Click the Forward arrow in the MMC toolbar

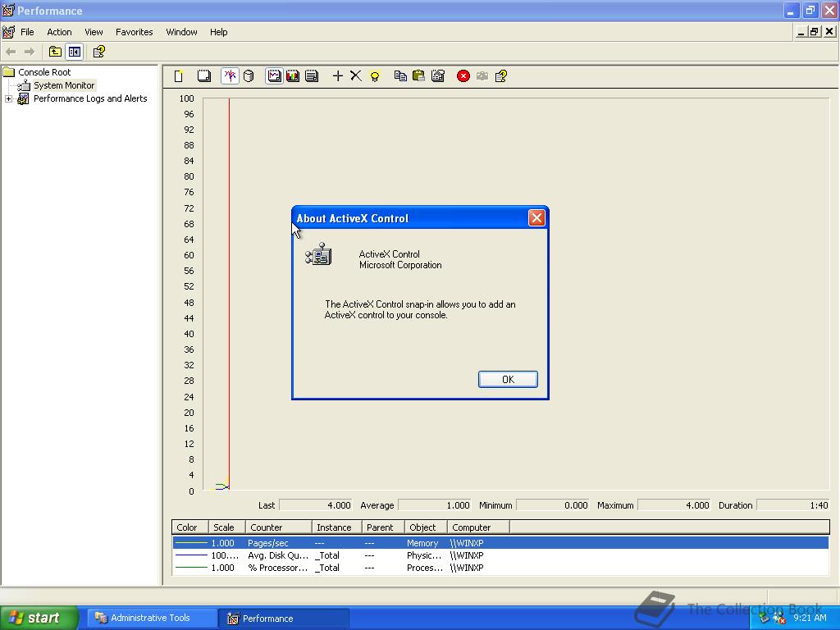[x=30, y=52]
